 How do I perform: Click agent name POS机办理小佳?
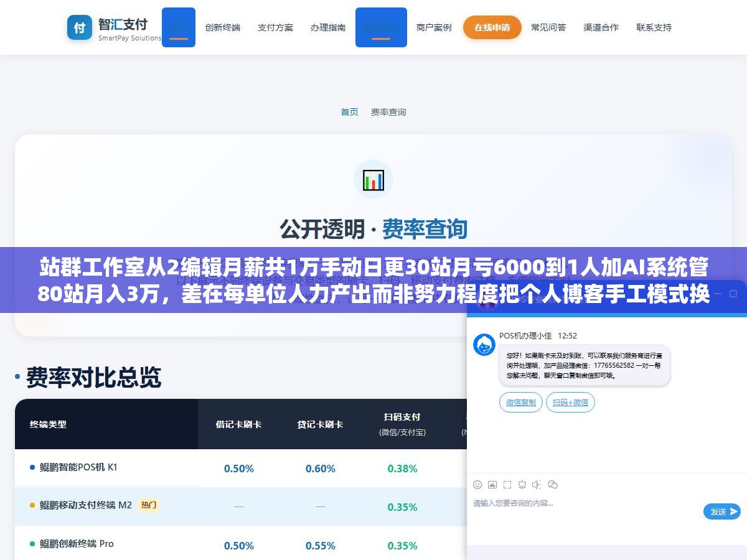tap(525, 335)
